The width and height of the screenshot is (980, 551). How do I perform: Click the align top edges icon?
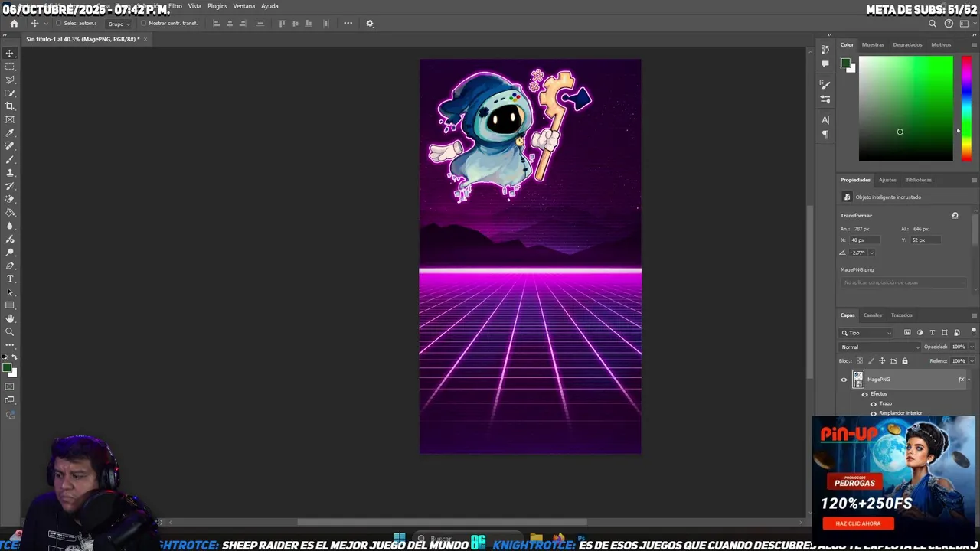coord(282,24)
